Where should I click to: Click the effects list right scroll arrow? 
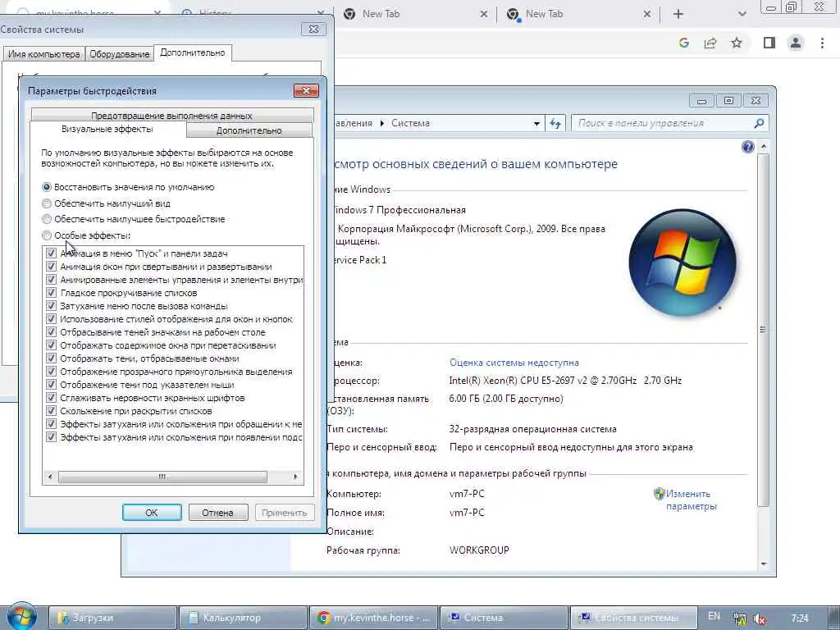coord(295,477)
